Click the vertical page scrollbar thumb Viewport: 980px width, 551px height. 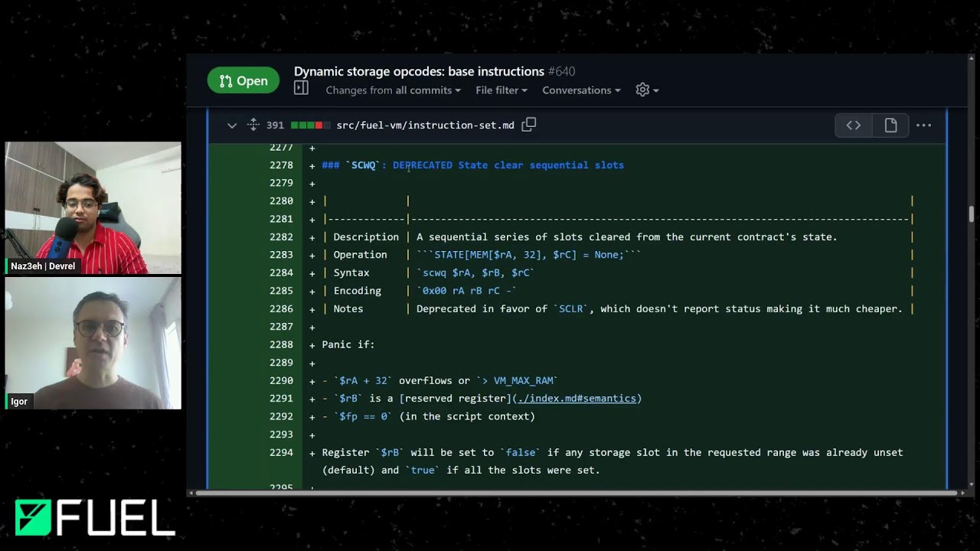972,214
